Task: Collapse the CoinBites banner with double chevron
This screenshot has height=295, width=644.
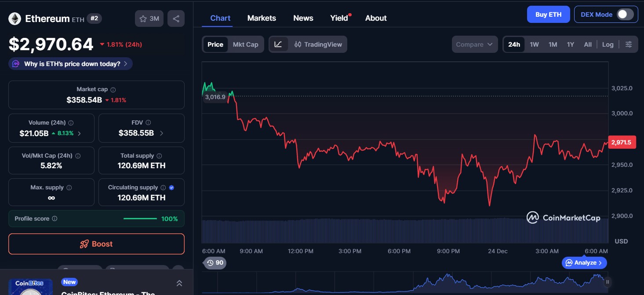Action: click(x=179, y=283)
